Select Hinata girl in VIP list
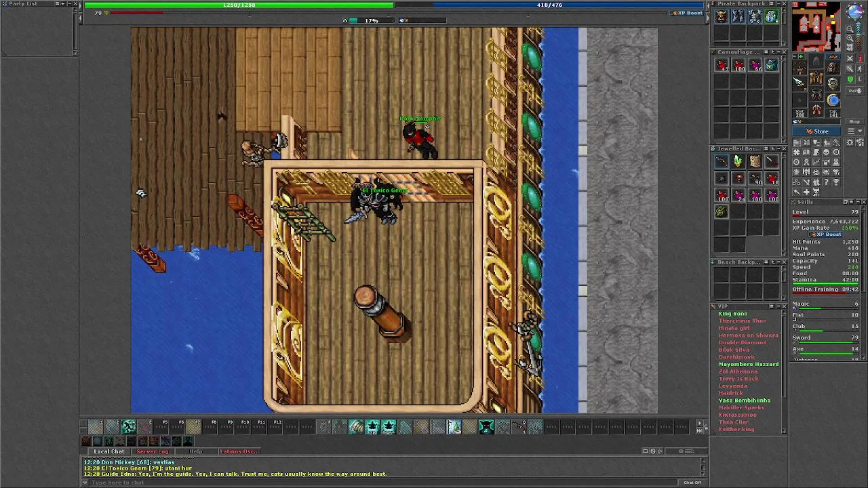 point(734,328)
